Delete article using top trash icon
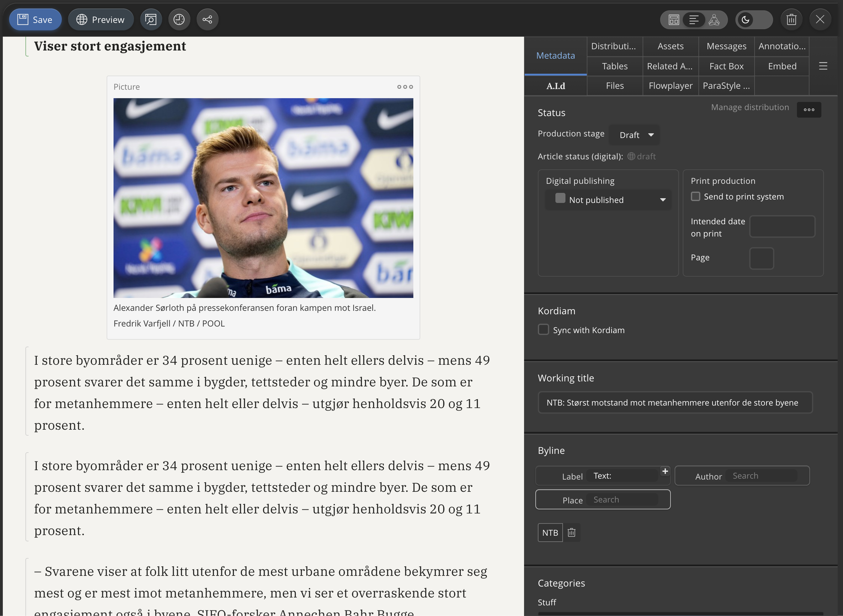Viewport: 843px width, 616px height. (791, 19)
